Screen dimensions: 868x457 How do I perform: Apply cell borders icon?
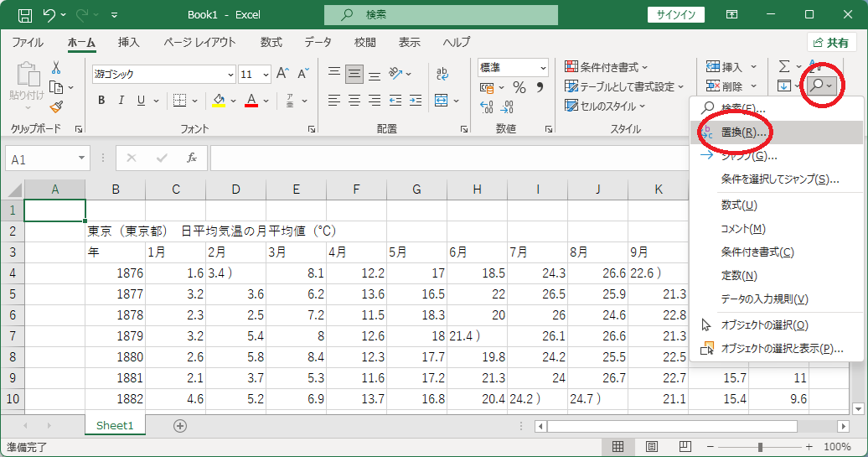[x=179, y=101]
